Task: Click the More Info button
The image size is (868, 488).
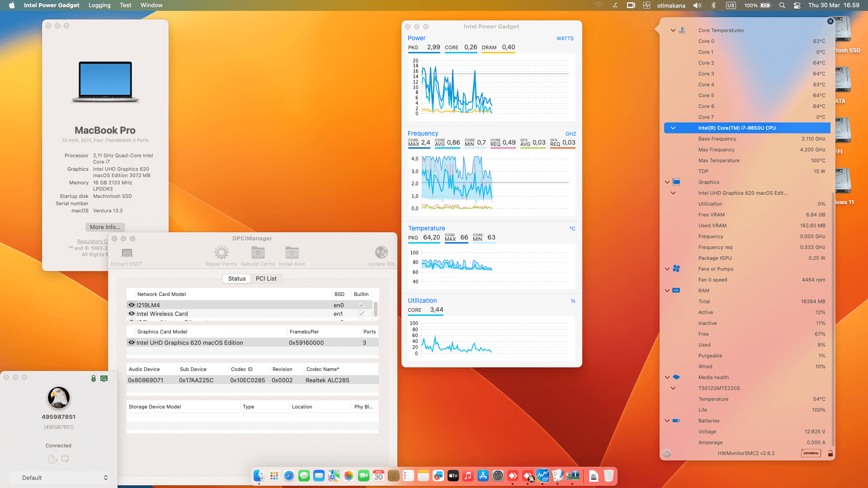Action: point(105,227)
